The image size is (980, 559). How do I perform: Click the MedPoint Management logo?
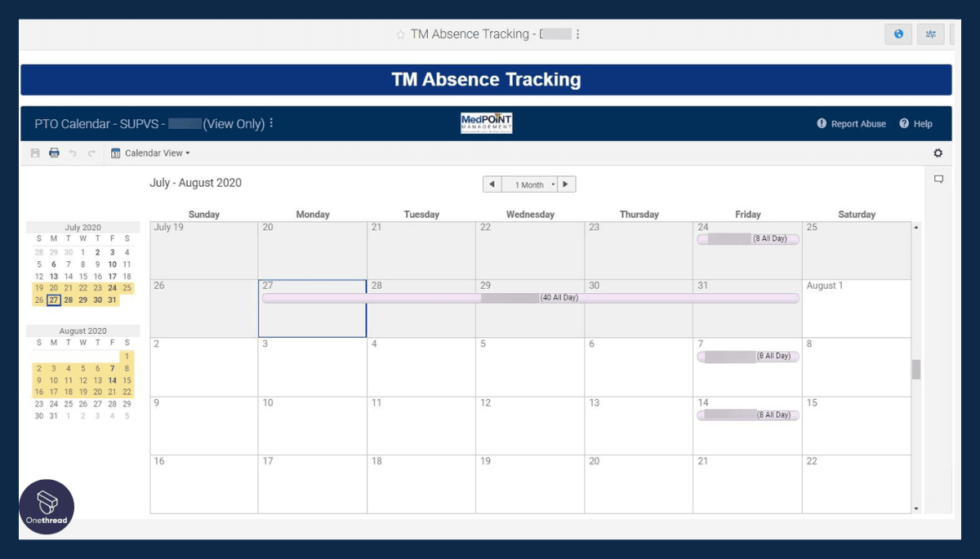tap(486, 122)
